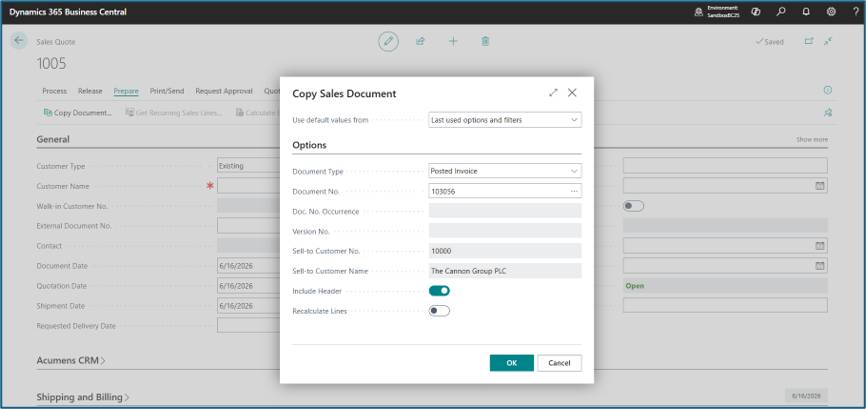Screen dimensions: 866x409
Task: Click the back arrow on Sales Quote page
Action: 19,40
